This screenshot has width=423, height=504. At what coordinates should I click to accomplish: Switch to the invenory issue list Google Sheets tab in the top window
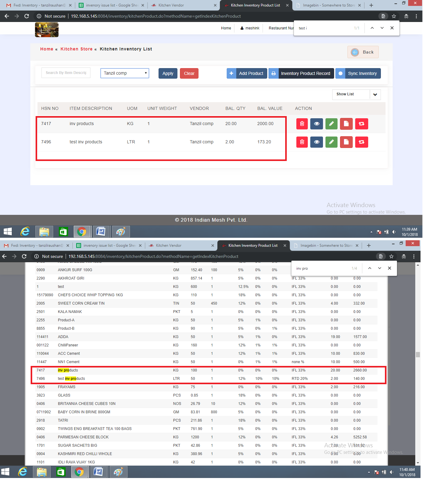[111, 5]
